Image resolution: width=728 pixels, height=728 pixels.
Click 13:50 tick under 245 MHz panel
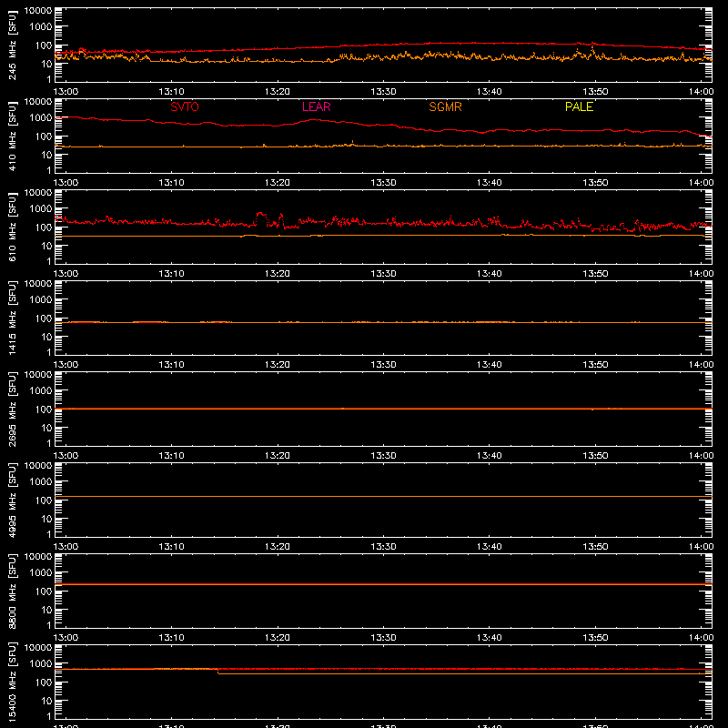[x=595, y=92]
